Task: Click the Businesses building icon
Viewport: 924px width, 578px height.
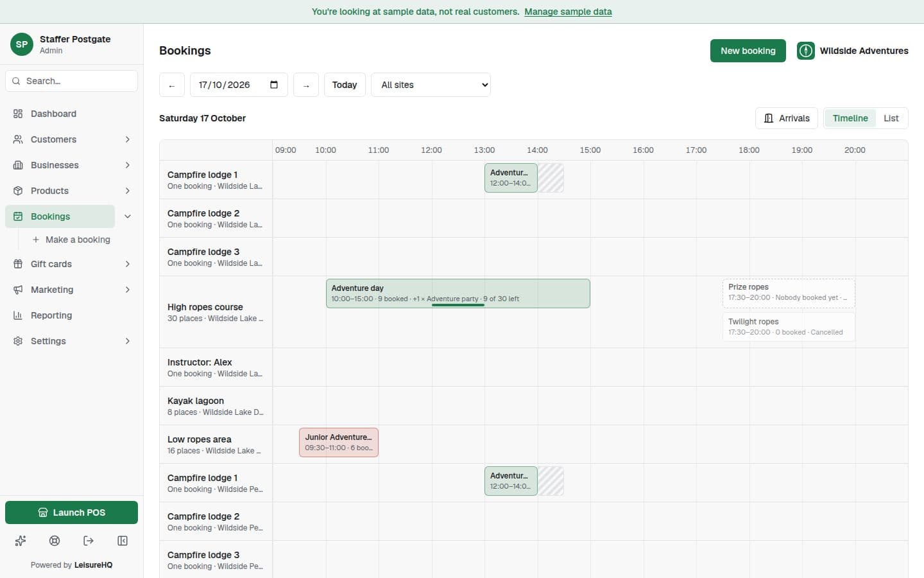Action: 18,165
